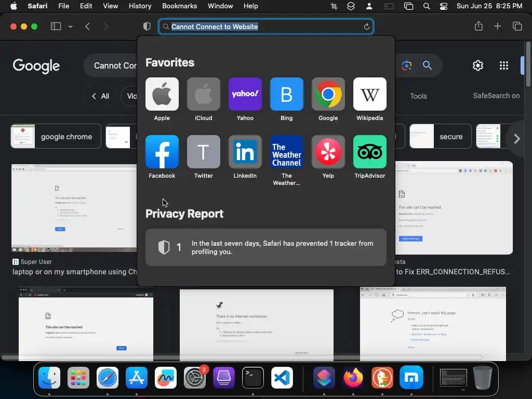
Task: Select the secure suggestion chip
Action: [x=441, y=137]
